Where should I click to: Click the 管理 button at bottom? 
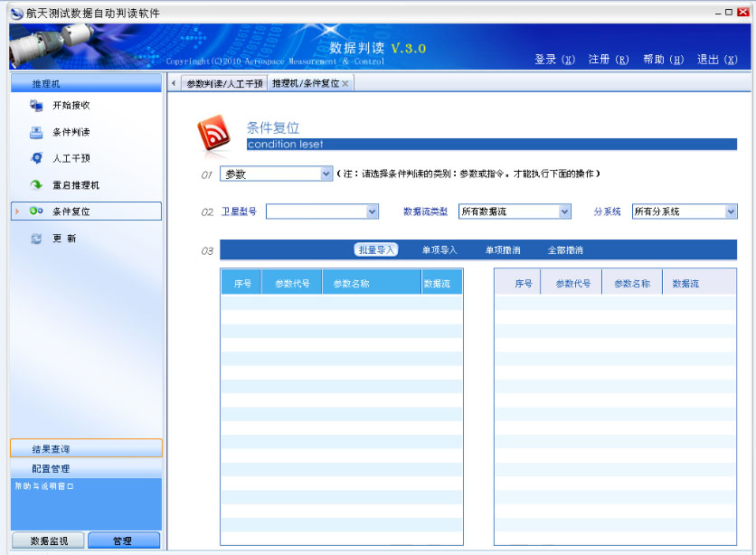123,541
